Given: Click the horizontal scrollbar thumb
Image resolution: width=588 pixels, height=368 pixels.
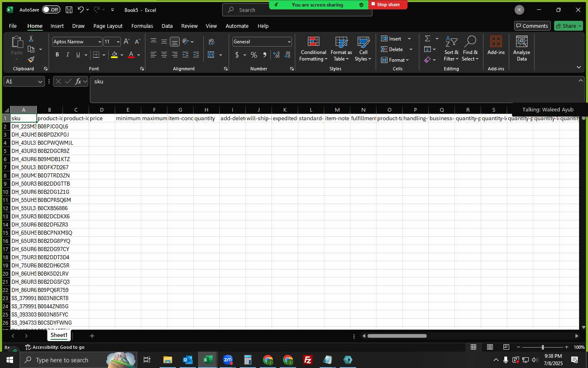Looking at the screenshot, I should tap(397, 336).
